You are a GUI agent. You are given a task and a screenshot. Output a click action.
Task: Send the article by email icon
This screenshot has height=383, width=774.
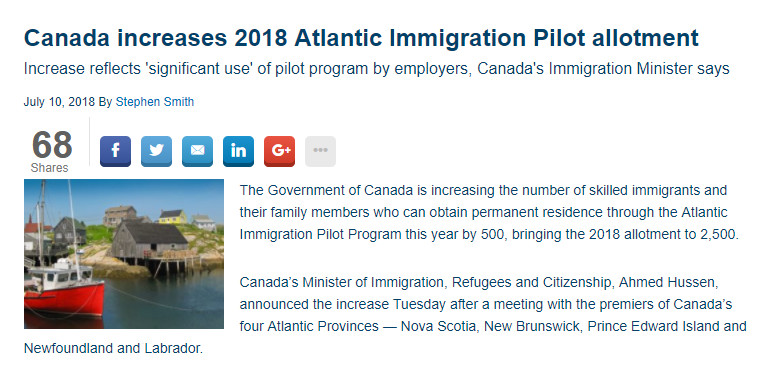(x=197, y=151)
